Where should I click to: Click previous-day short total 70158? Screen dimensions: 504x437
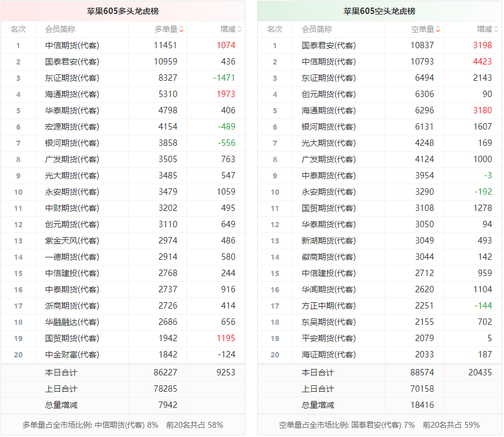pyautogui.click(x=422, y=389)
